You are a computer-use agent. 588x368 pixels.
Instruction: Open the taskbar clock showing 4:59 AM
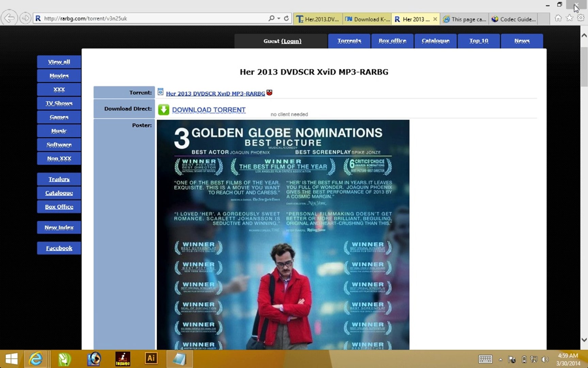tap(568, 359)
